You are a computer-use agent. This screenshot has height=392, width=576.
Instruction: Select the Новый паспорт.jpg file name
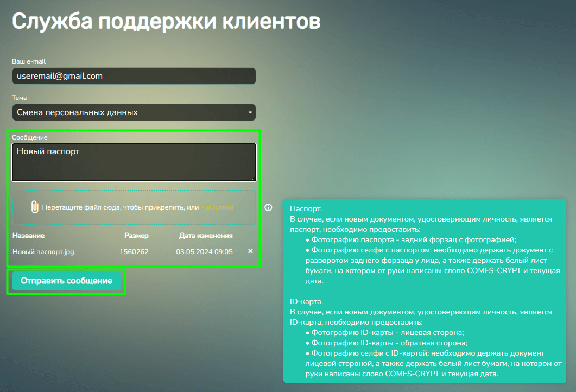pyautogui.click(x=43, y=252)
